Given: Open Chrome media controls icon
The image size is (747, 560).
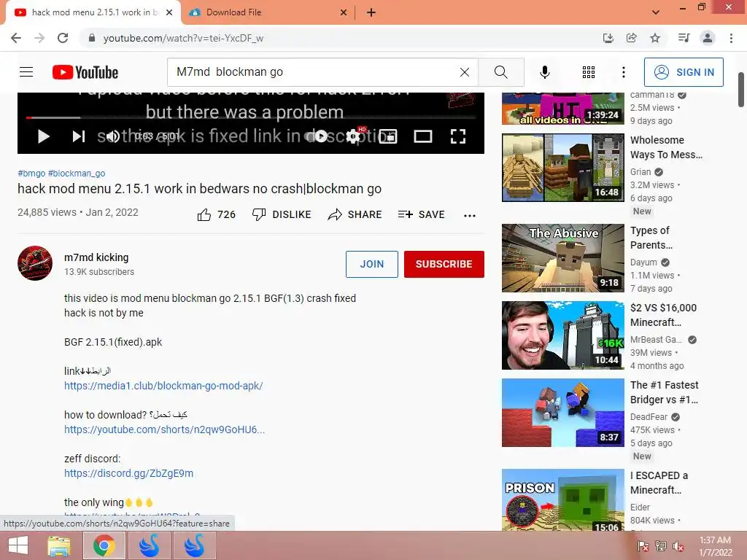Looking at the screenshot, I should coord(684,38).
